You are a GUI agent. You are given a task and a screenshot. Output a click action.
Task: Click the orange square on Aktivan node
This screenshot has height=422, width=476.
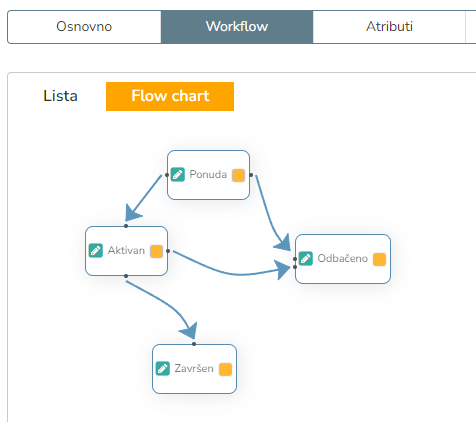pyautogui.click(x=156, y=251)
